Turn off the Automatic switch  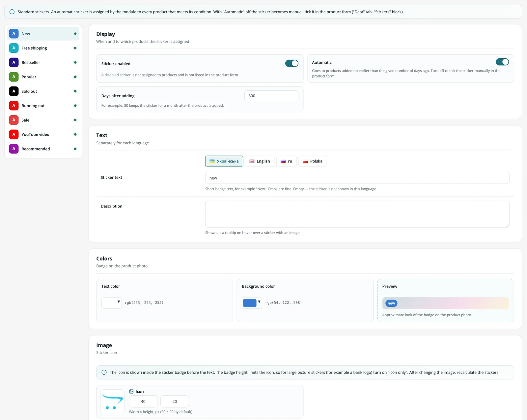[x=502, y=62]
